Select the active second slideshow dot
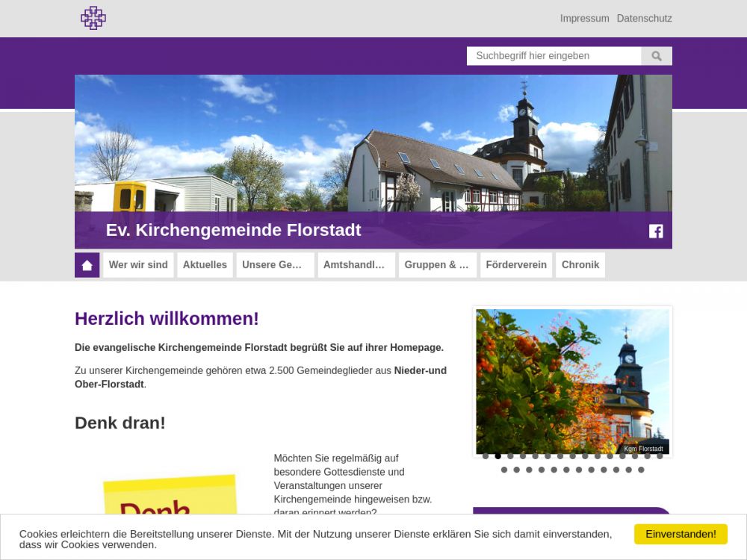 [x=498, y=456]
